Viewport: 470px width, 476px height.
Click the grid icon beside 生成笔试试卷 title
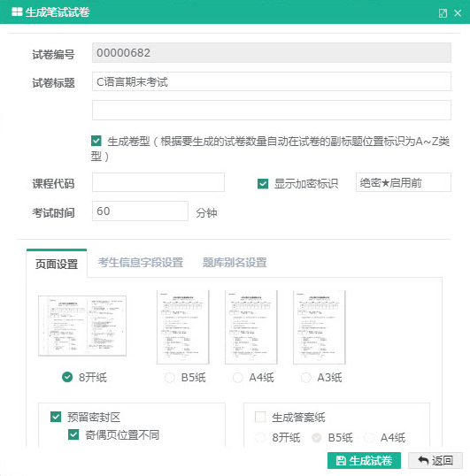click(17, 12)
